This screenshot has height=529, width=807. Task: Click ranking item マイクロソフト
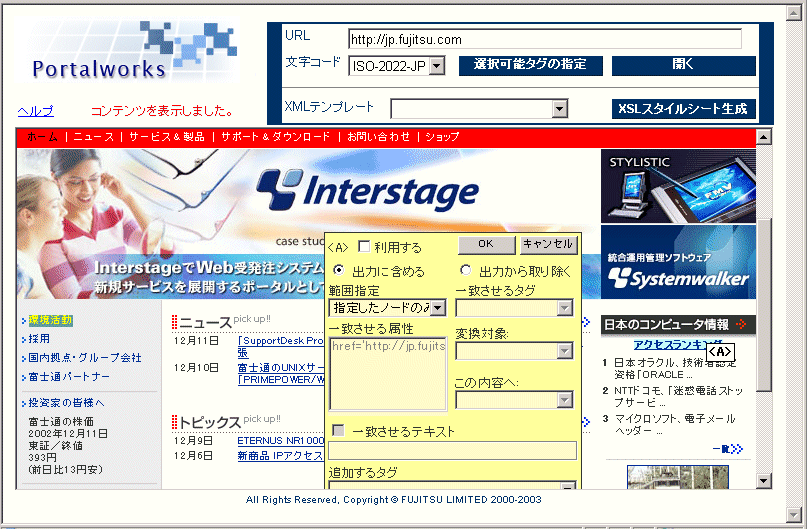point(675,425)
